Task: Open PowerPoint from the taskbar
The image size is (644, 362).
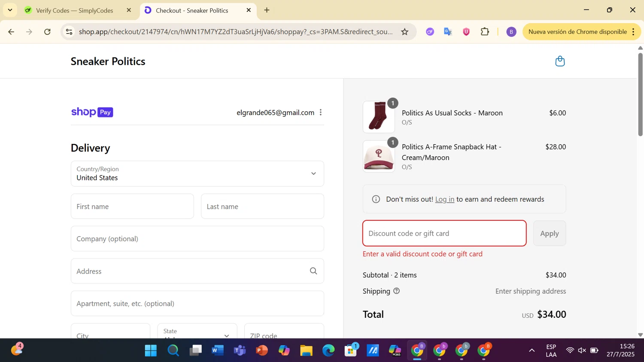Action: tap(262, 351)
